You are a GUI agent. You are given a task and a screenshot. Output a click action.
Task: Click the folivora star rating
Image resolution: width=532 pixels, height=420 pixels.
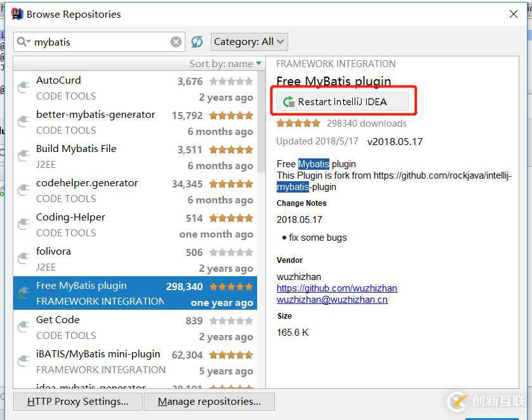[x=231, y=252]
